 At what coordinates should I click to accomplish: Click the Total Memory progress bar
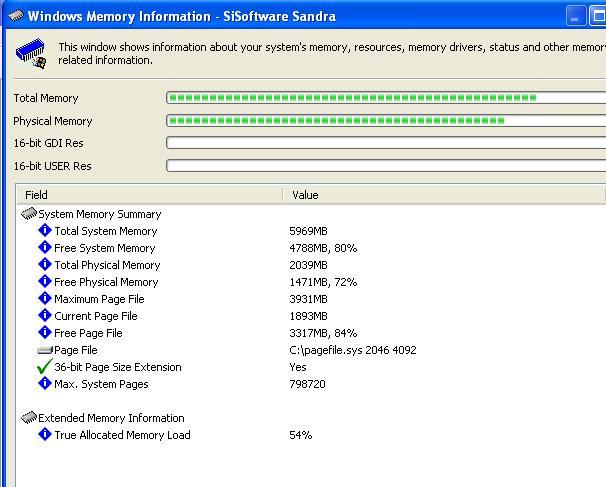pyautogui.click(x=386, y=98)
